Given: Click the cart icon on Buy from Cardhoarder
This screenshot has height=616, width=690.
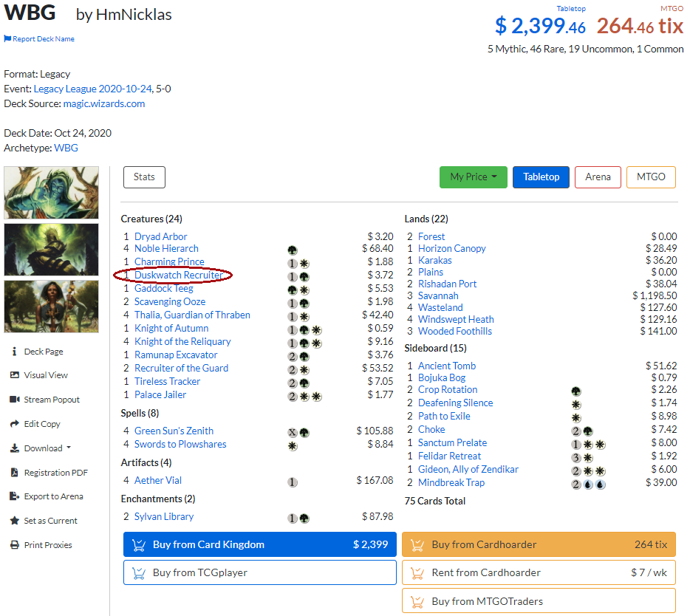Looking at the screenshot, I should pyautogui.click(x=417, y=544).
